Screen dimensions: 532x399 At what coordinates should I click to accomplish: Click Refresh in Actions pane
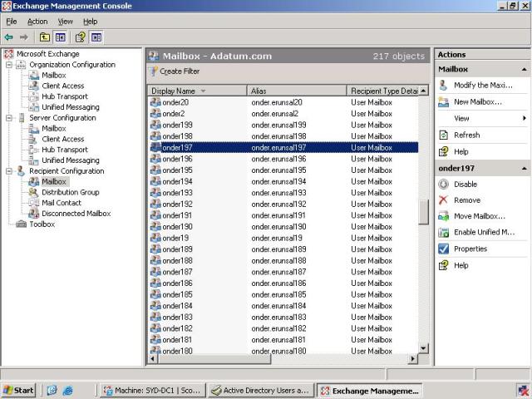click(467, 135)
